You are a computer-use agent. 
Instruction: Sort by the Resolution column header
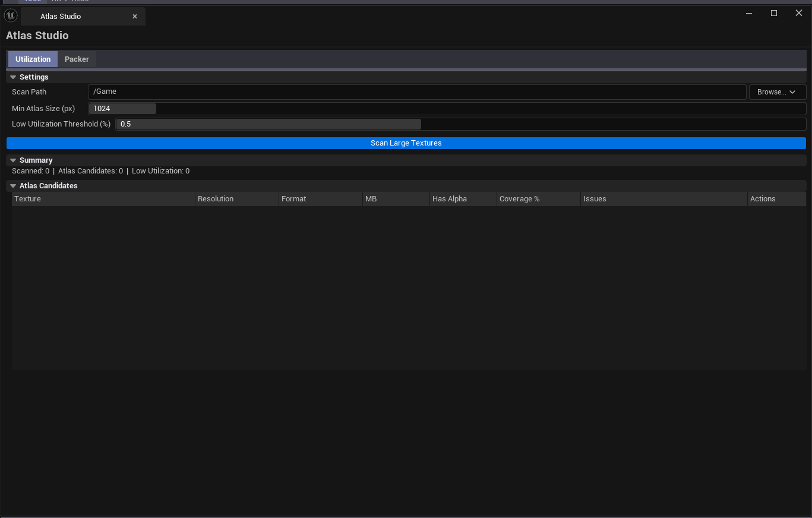coord(237,199)
